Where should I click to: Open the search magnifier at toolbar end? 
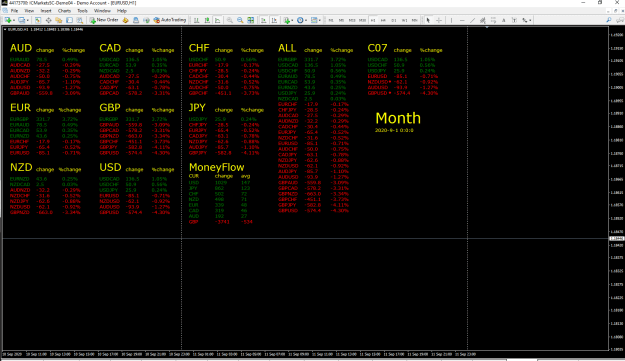pos(609,20)
